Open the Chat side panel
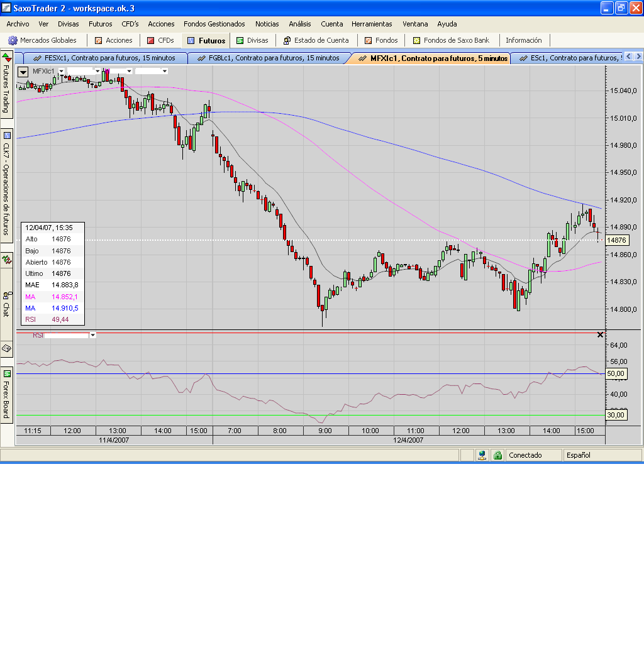The height and width of the screenshot is (650, 644). [x=6, y=304]
